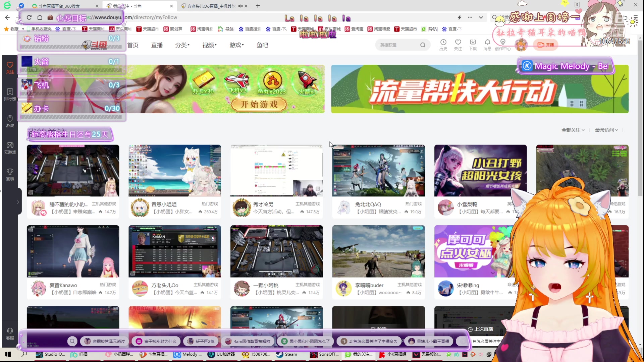Click the lightning speed-mode icon in address bar
Image resolution: width=644 pixels, height=362 pixels.
[x=459, y=17]
